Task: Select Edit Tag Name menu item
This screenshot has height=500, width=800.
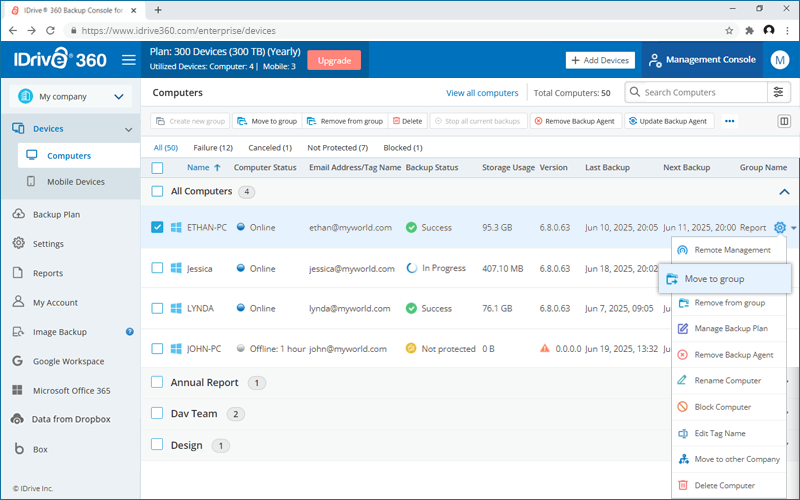Action: click(729, 433)
